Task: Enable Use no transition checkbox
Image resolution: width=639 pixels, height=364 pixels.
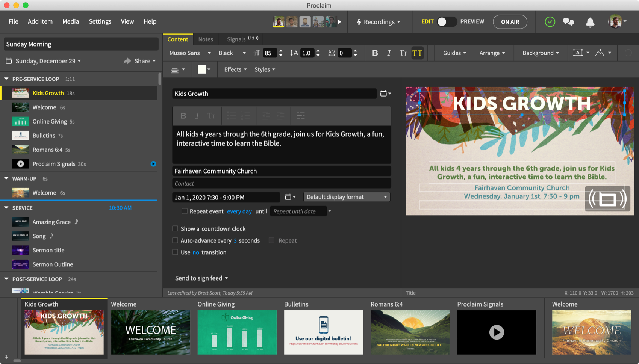Action: (175, 252)
